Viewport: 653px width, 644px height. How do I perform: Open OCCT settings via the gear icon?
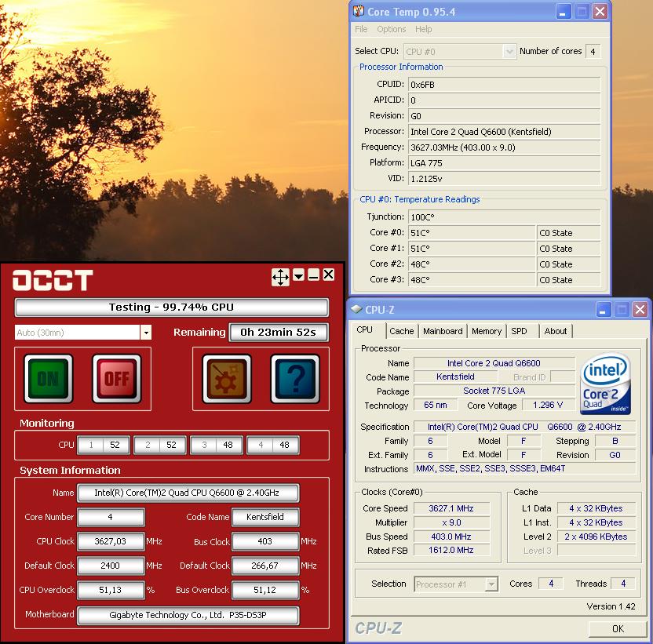pos(227,378)
